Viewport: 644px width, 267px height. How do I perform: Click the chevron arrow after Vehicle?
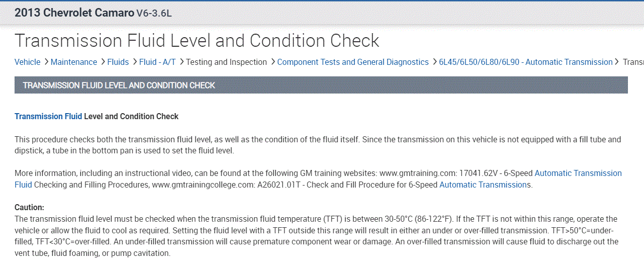click(x=46, y=62)
